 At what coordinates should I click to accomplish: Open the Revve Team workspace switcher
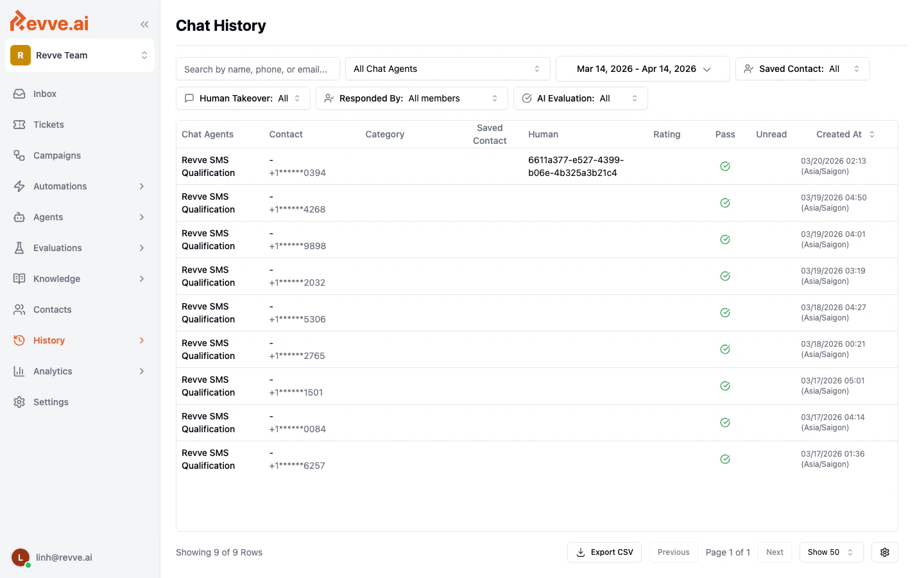click(x=80, y=55)
